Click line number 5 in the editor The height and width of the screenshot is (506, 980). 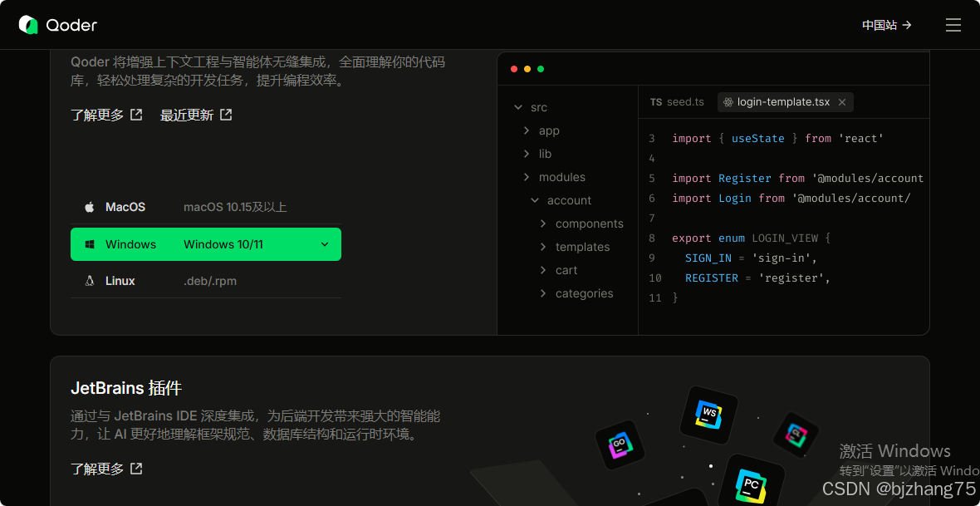tap(652, 179)
